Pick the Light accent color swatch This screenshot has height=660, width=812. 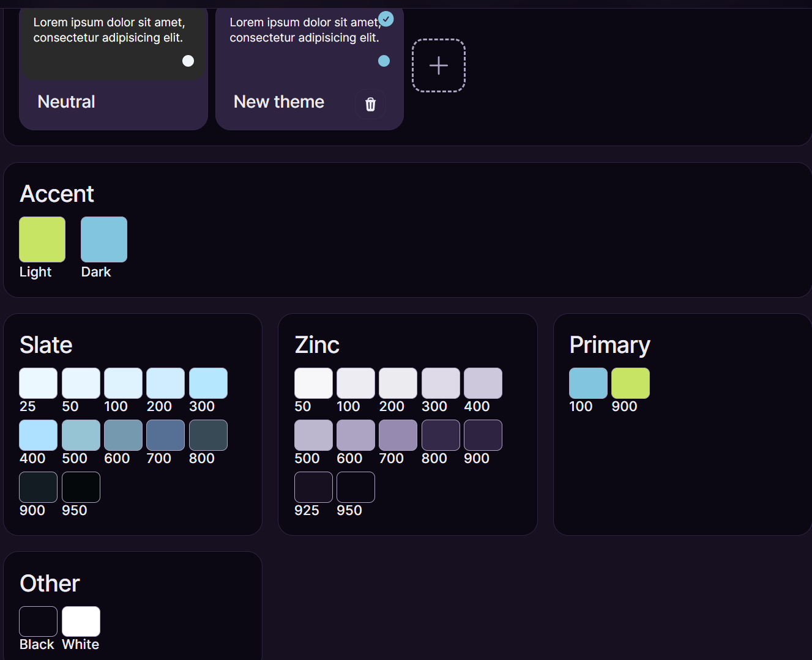pyautogui.click(x=42, y=239)
